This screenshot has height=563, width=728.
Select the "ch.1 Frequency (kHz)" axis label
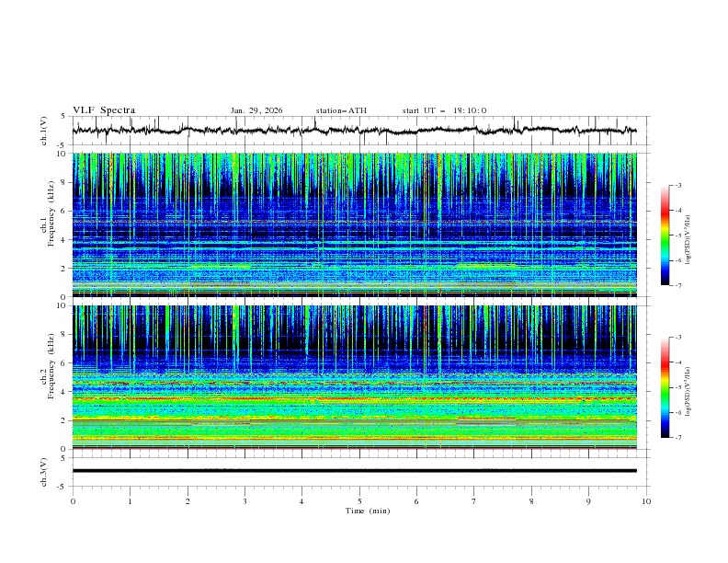click(48, 213)
